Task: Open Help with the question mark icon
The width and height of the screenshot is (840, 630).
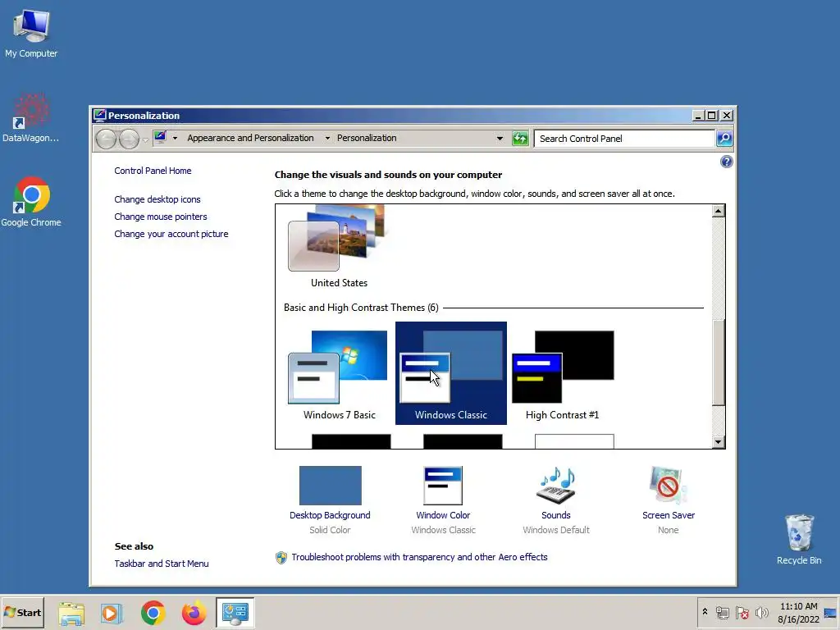Action: point(727,162)
